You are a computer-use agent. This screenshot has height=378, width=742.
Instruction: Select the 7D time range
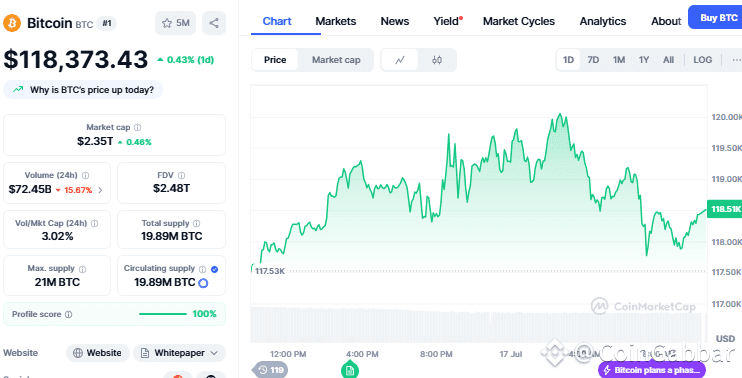[593, 60]
